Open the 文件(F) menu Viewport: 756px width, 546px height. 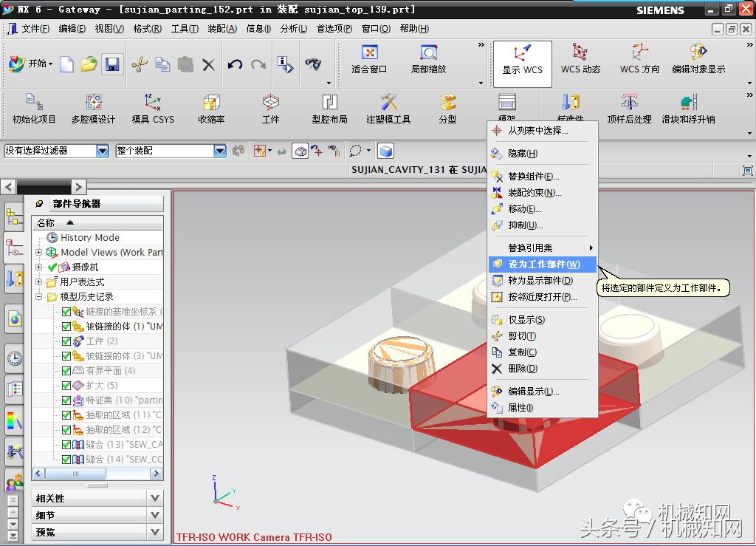point(35,29)
